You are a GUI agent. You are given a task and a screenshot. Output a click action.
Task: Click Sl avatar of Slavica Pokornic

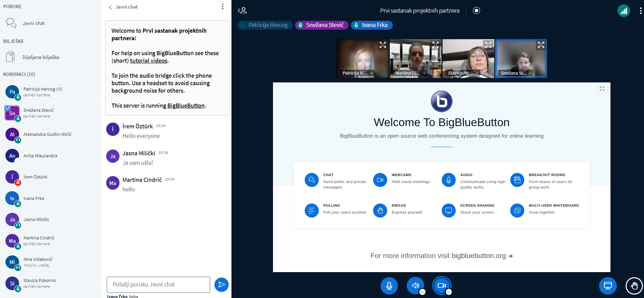pyautogui.click(x=12, y=283)
